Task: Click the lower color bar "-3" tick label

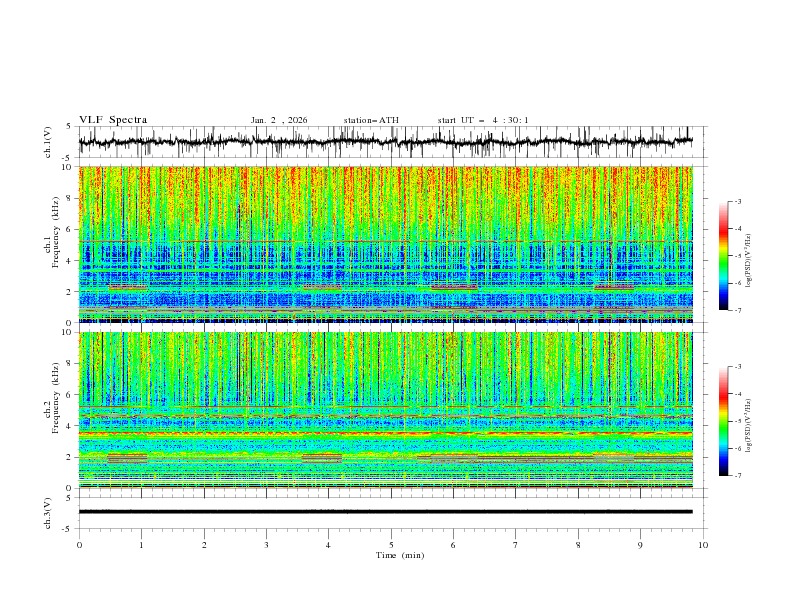Action: pyautogui.click(x=737, y=367)
